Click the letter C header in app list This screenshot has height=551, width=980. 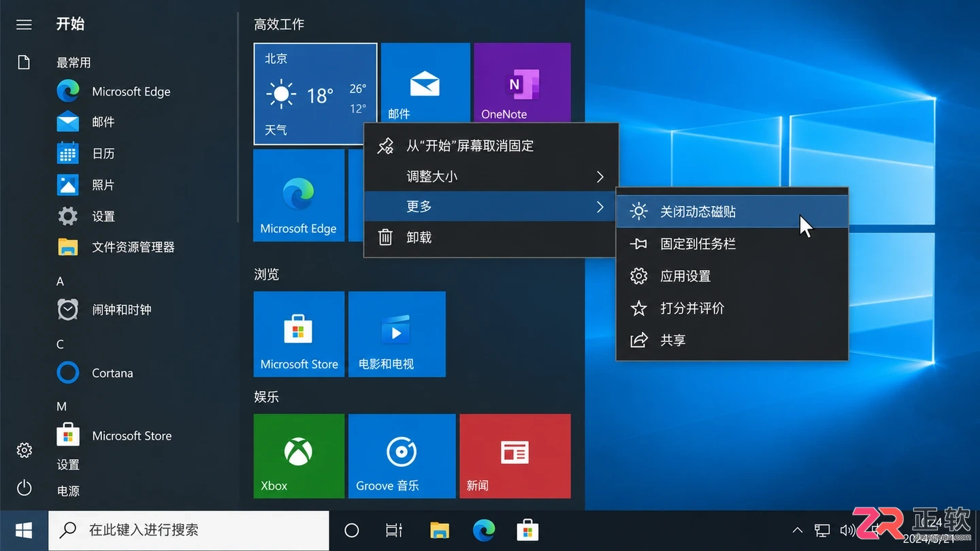[x=60, y=344]
